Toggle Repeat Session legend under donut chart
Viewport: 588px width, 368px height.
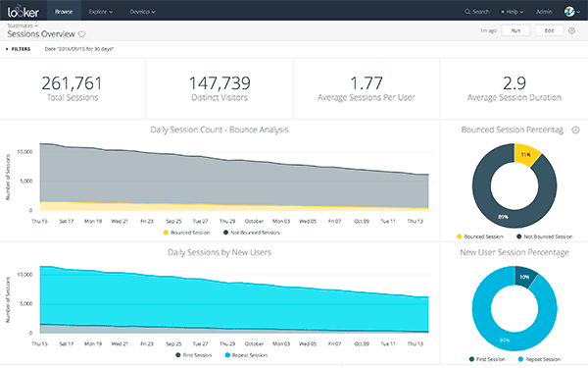[x=539, y=359]
